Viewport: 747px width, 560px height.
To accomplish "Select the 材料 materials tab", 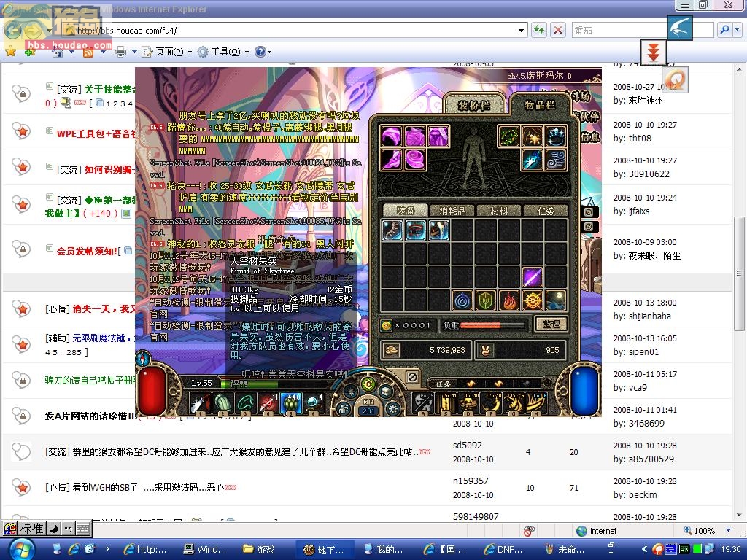I will tap(498, 210).
